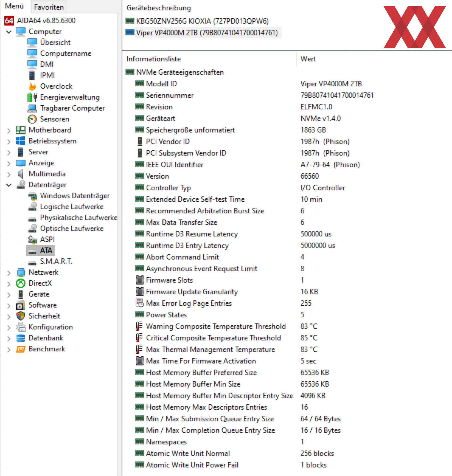
Task: Expand the Netzwerk node
Action: [9, 273]
